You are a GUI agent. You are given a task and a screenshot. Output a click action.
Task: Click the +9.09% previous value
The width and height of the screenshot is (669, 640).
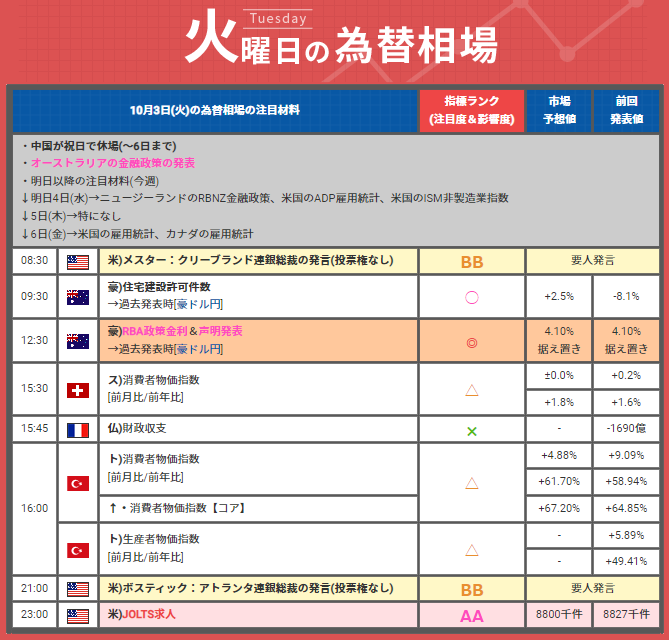click(626, 456)
